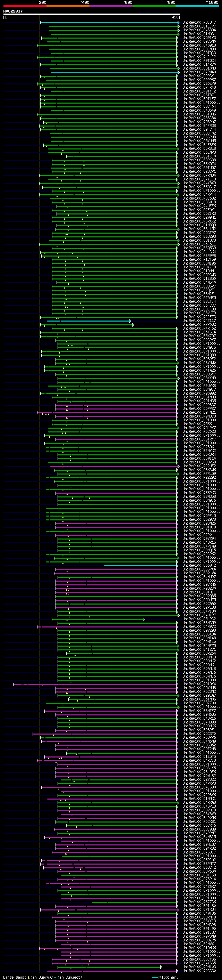
Task: Click the short cyan bar for Q42117
Action: click(89, 321)
